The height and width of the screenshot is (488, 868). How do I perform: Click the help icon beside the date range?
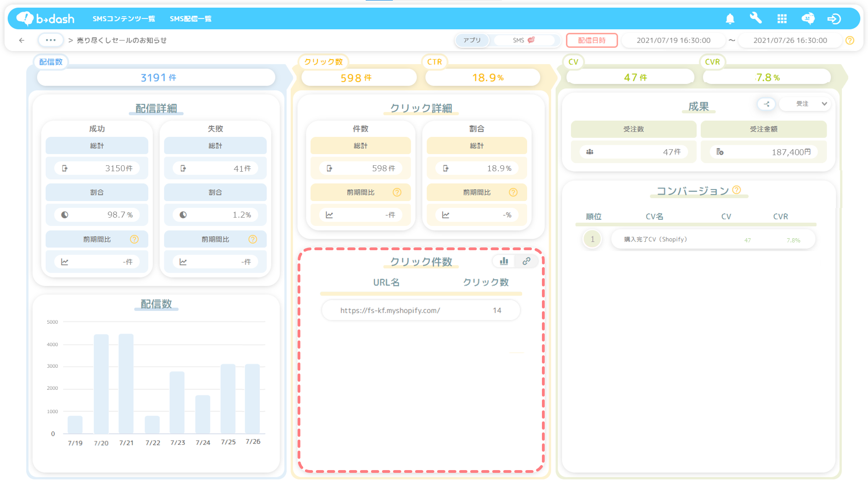(x=850, y=40)
